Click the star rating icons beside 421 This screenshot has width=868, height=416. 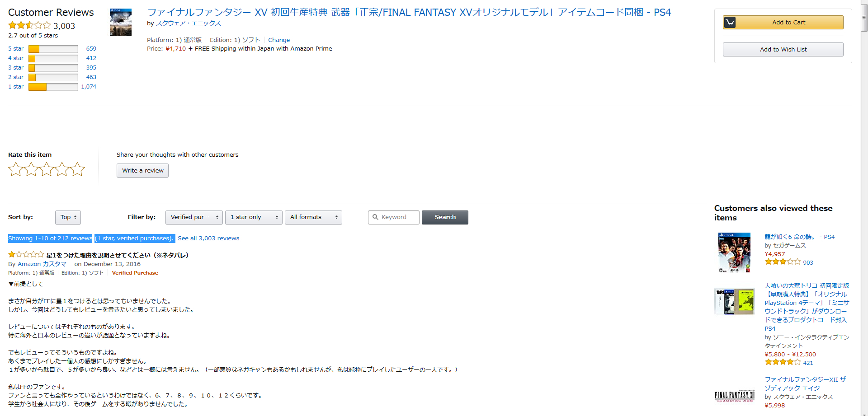pyautogui.click(x=783, y=362)
